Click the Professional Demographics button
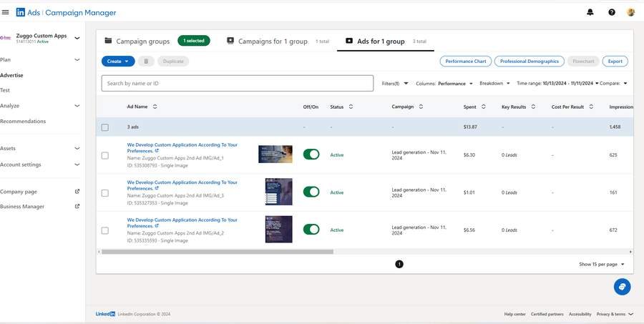 point(530,62)
